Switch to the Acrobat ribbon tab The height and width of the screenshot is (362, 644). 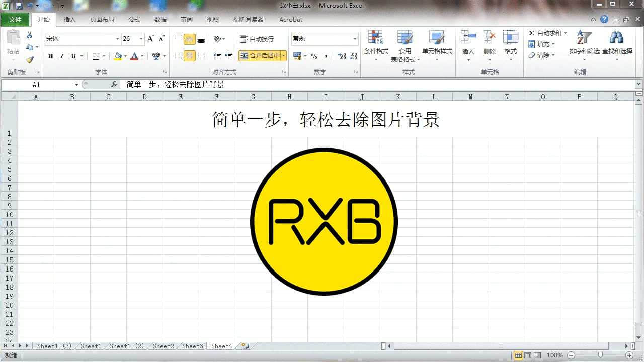[x=291, y=20]
